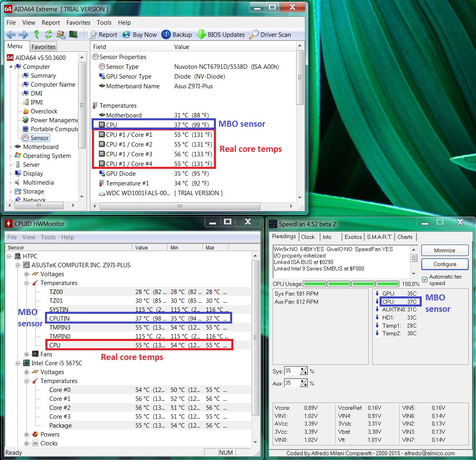Select the CPUTIN row in HWMonitor
The width and height of the screenshot is (476, 460).
138,318
